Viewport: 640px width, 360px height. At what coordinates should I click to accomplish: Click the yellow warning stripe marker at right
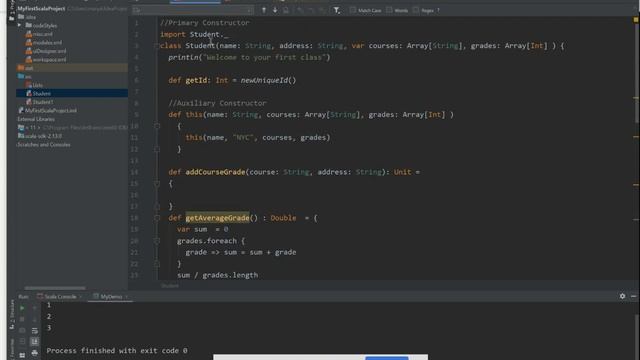(x=636, y=98)
